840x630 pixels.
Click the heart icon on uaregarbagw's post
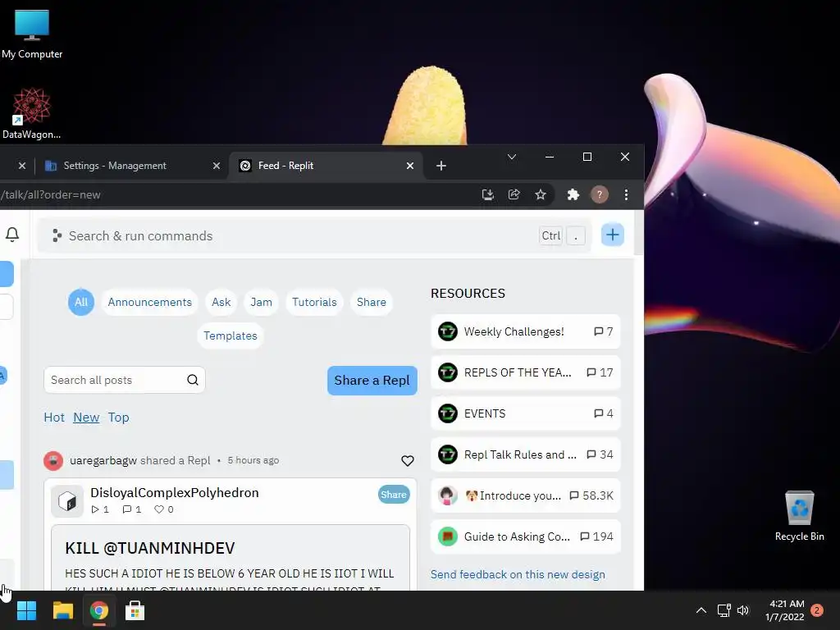click(x=408, y=461)
